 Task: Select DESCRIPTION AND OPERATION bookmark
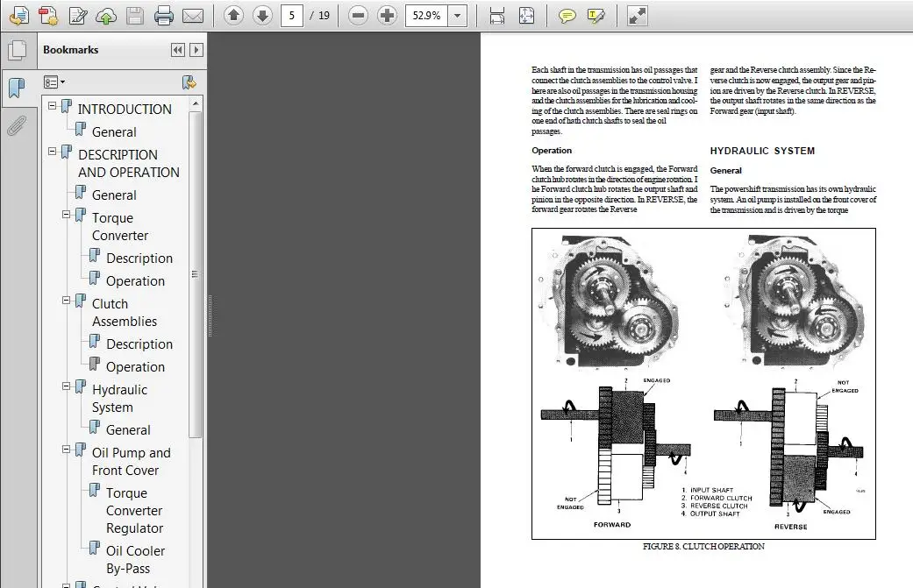[x=129, y=163]
